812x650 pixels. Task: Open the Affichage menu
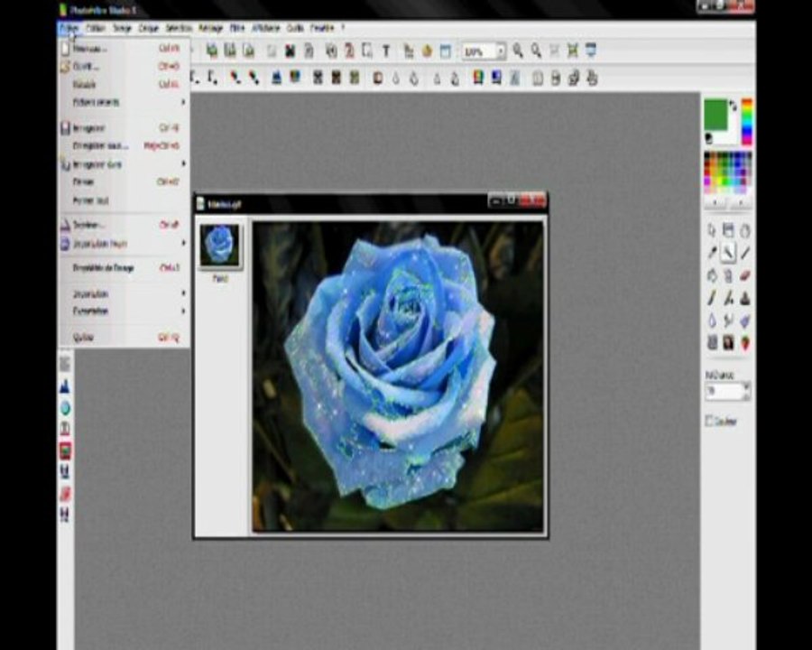pos(265,28)
